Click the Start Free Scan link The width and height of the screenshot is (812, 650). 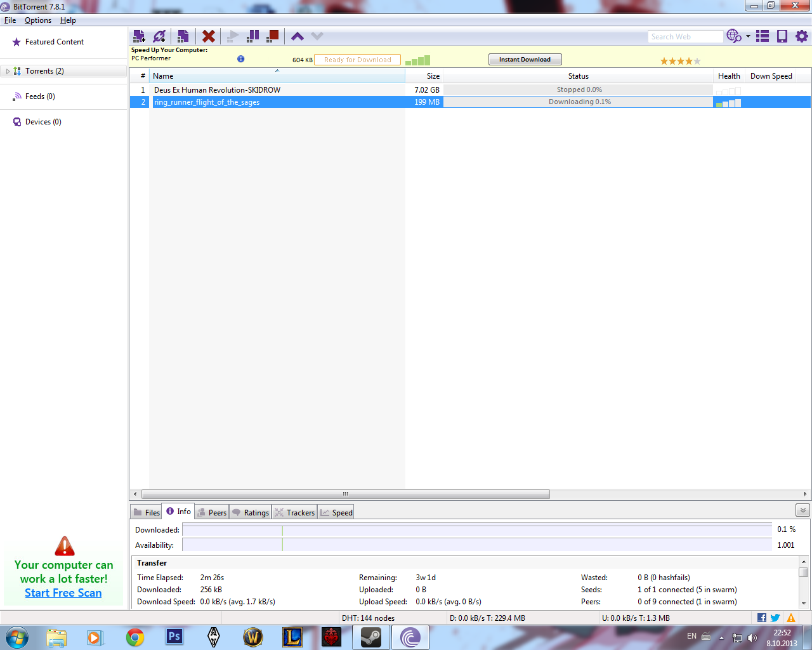point(63,593)
